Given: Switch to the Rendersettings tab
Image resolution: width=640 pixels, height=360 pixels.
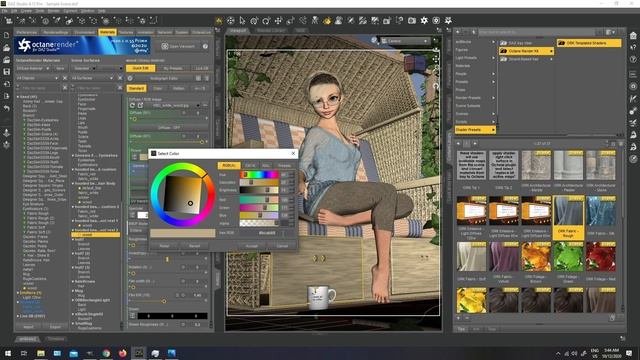Looking at the screenshot, I should [56, 32].
